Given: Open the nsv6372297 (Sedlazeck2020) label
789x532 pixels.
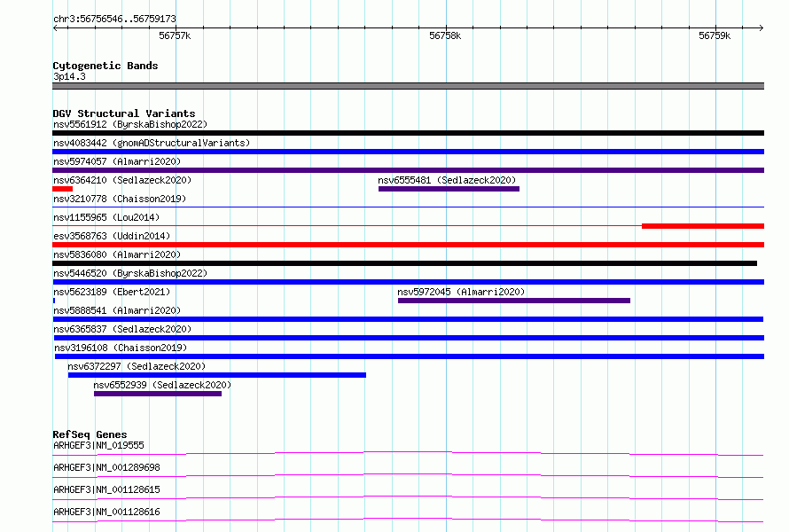Looking at the screenshot, I should pos(137,366).
